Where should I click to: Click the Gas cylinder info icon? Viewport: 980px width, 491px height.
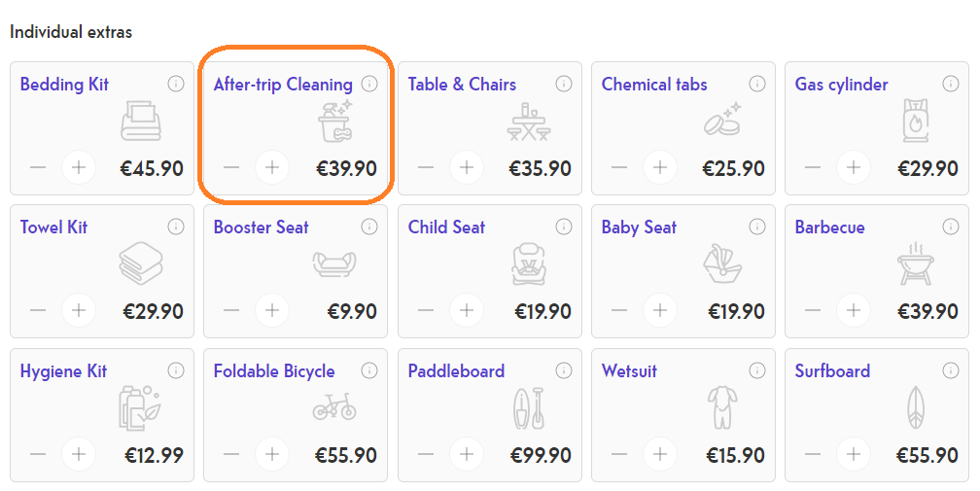click(x=951, y=84)
